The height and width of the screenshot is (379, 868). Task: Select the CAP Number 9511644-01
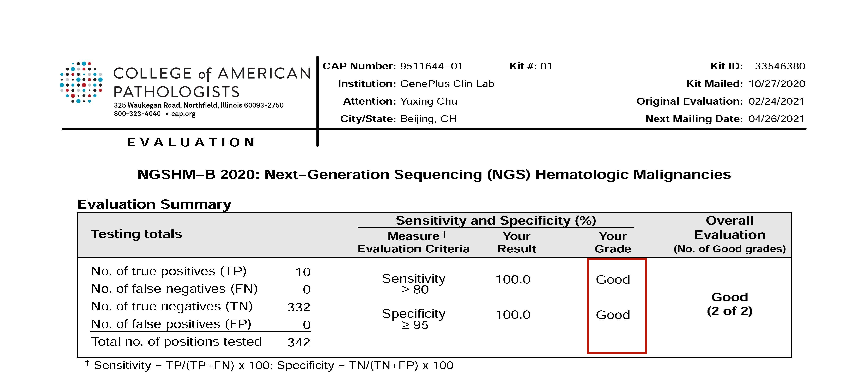tap(431, 66)
